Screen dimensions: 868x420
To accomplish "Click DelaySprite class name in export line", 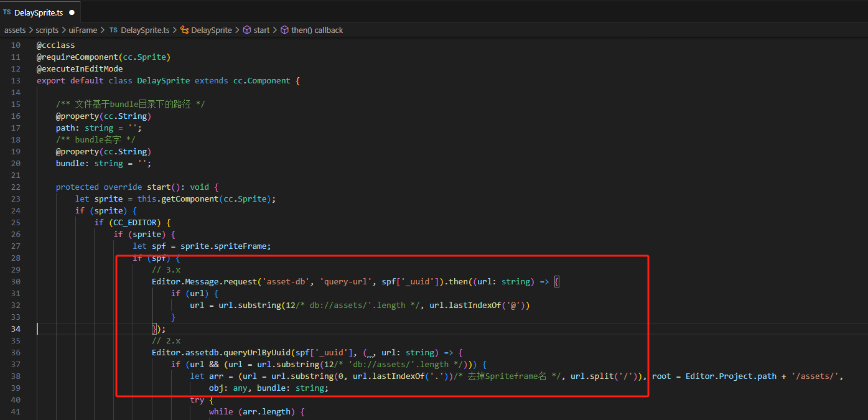I will tap(164, 80).
